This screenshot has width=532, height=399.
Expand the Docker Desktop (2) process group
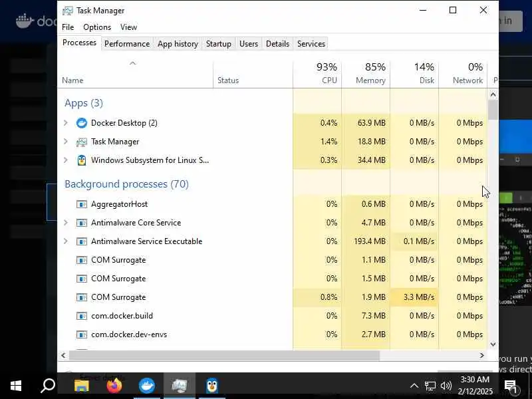(x=66, y=123)
